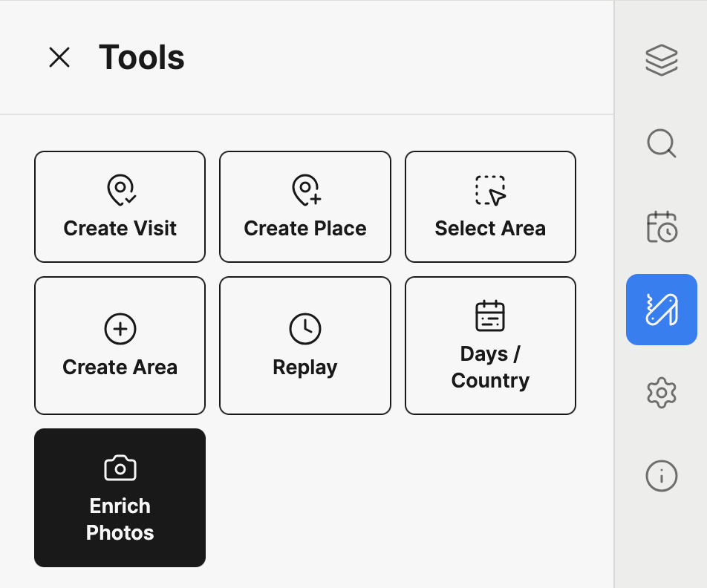
Task: Click the dark Enrich Photos tile
Action: click(120, 497)
